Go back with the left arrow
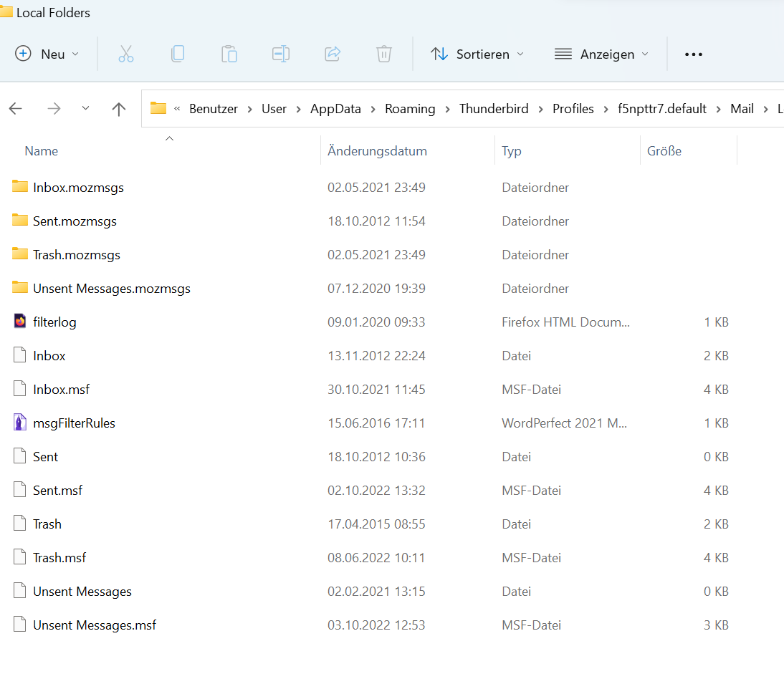This screenshot has width=784, height=684. [16, 109]
